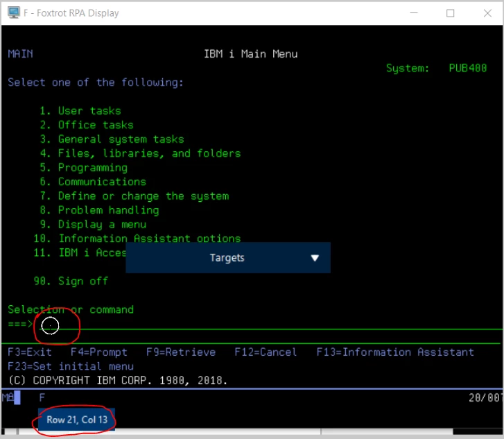Click the F3=Exit function key label
The height and width of the screenshot is (439, 504).
(30, 352)
